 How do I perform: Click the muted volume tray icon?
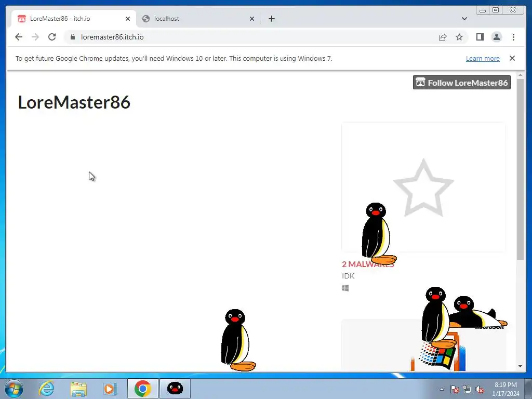pyautogui.click(x=480, y=389)
